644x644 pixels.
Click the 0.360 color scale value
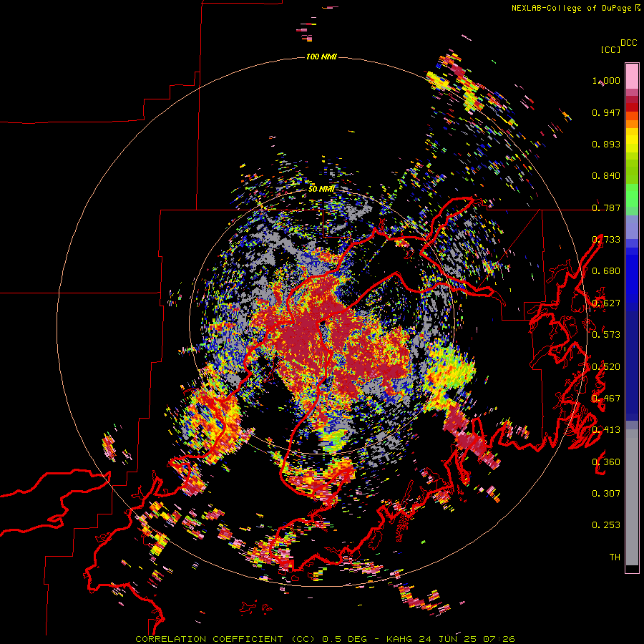point(606,462)
